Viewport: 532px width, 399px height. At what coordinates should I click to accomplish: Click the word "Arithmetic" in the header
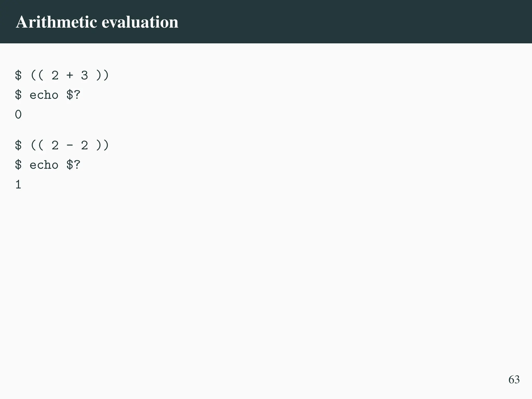click(x=56, y=22)
